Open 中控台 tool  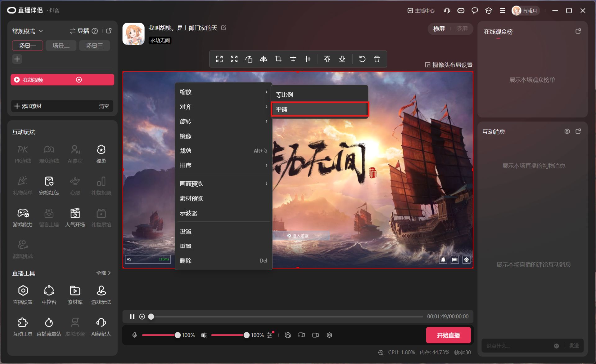click(49, 295)
